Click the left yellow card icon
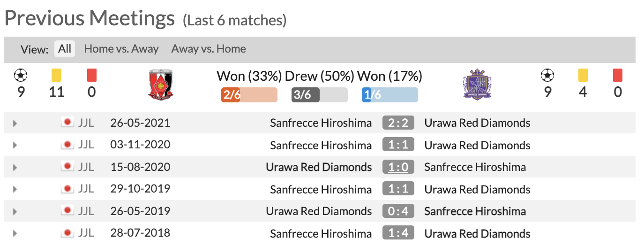Screen dimensions: 644x247 click(x=56, y=75)
